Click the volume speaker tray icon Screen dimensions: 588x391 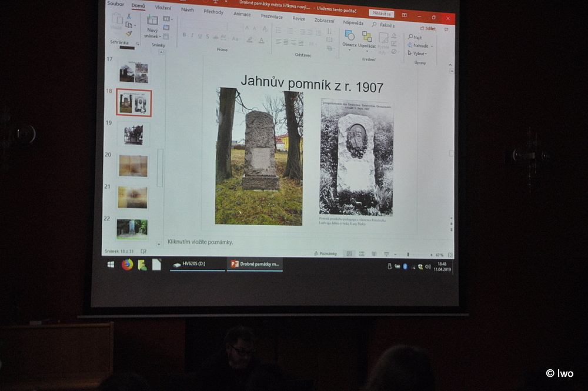tap(428, 266)
